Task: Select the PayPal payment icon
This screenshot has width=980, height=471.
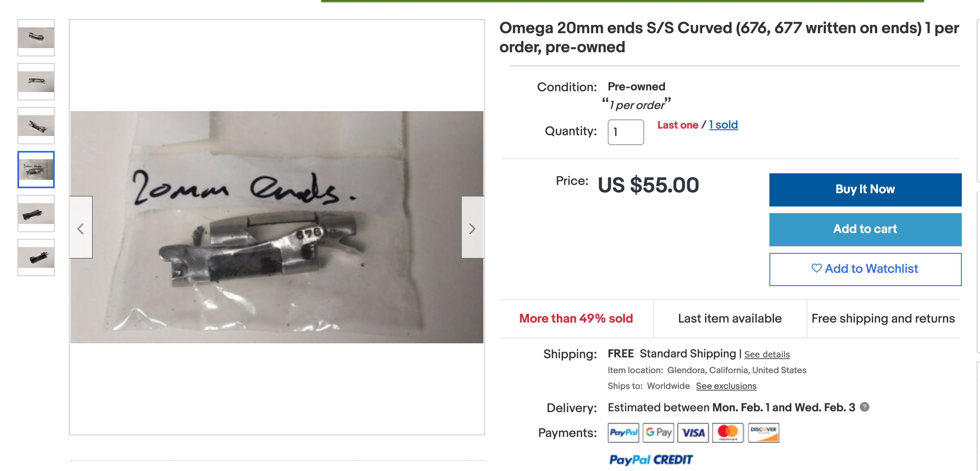Action: (623, 433)
